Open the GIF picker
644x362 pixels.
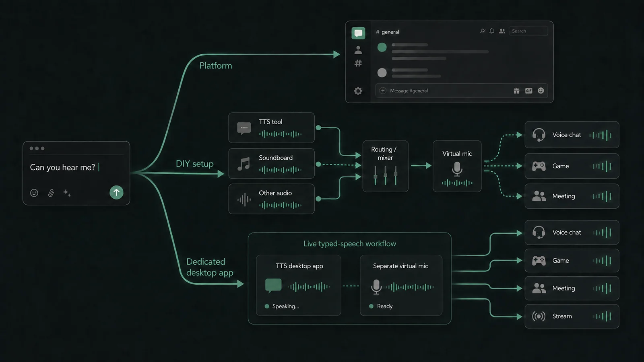pos(529,90)
